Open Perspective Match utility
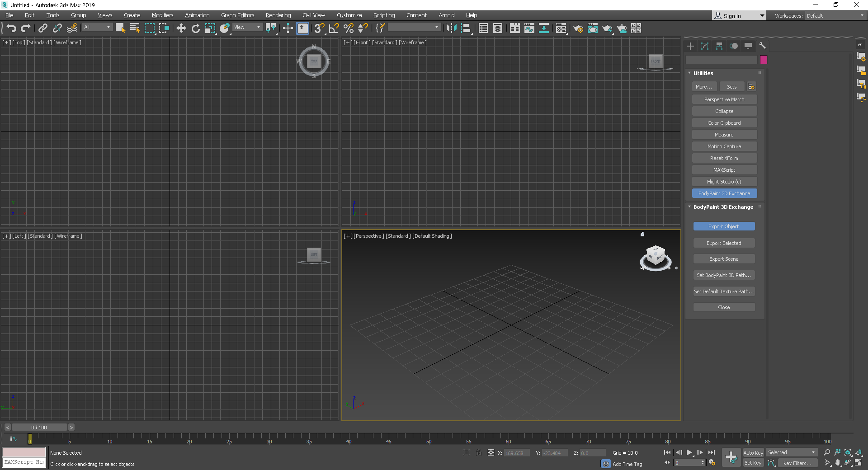This screenshot has height=470, width=868. click(724, 99)
